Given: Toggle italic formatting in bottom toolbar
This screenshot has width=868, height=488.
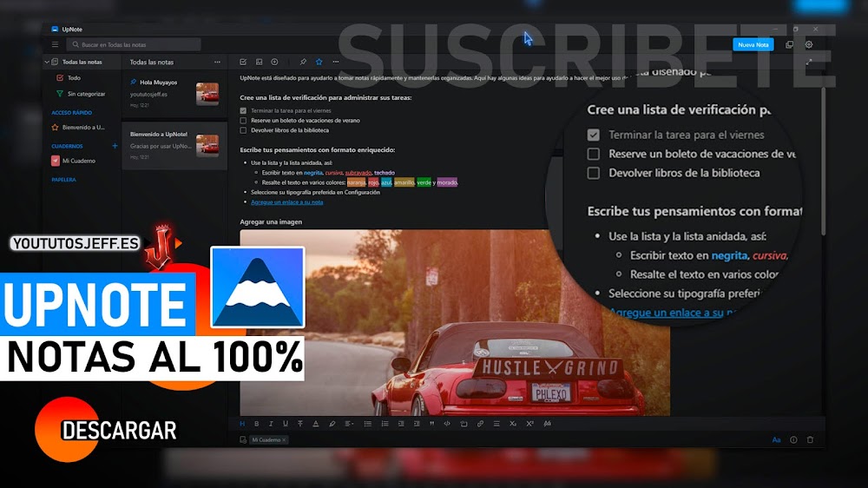Looking at the screenshot, I should coord(271,424).
